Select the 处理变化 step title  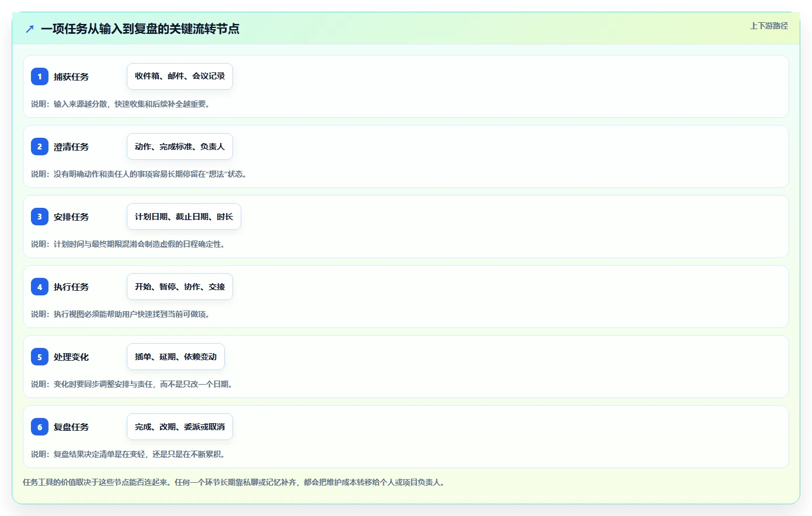click(x=71, y=357)
